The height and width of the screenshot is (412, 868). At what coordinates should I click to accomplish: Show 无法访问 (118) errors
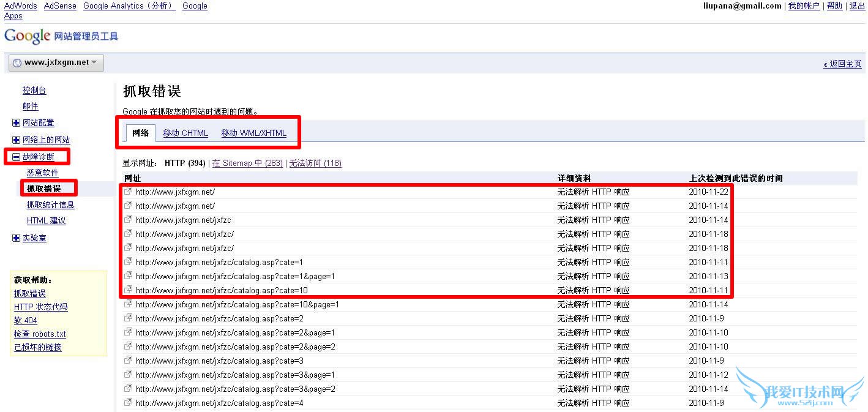click(315, 163)
